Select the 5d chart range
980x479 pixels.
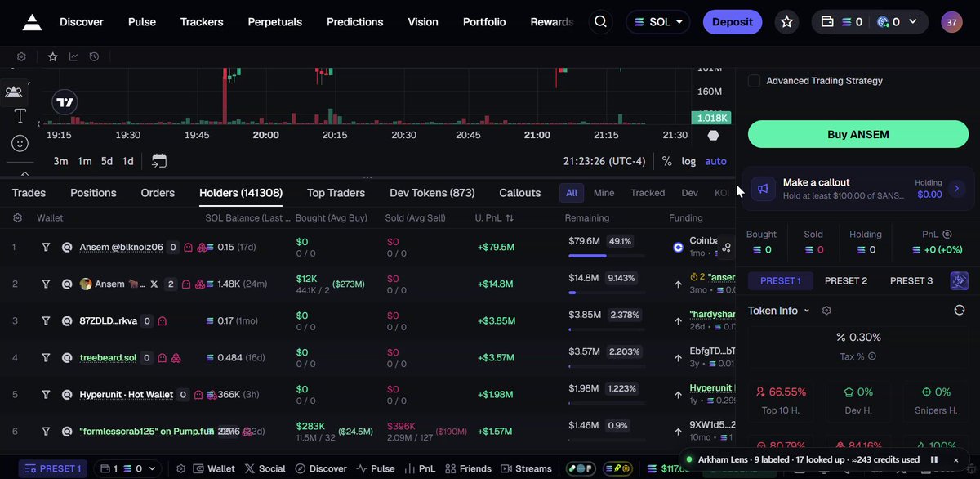click(107, 161)
